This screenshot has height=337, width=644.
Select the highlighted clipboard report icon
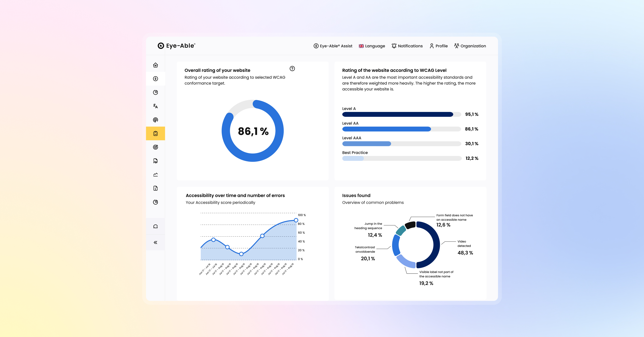[x=155, y=133]
